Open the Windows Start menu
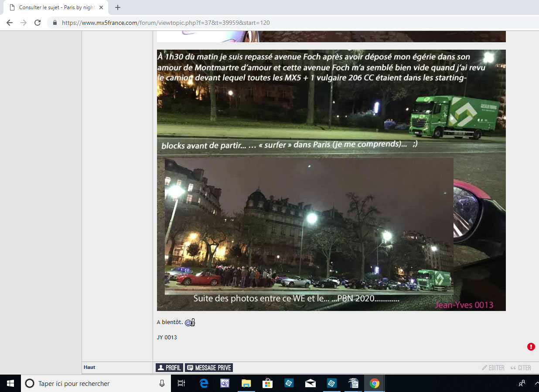This screenshot has height=392, width=539. (x=10, y=383)
